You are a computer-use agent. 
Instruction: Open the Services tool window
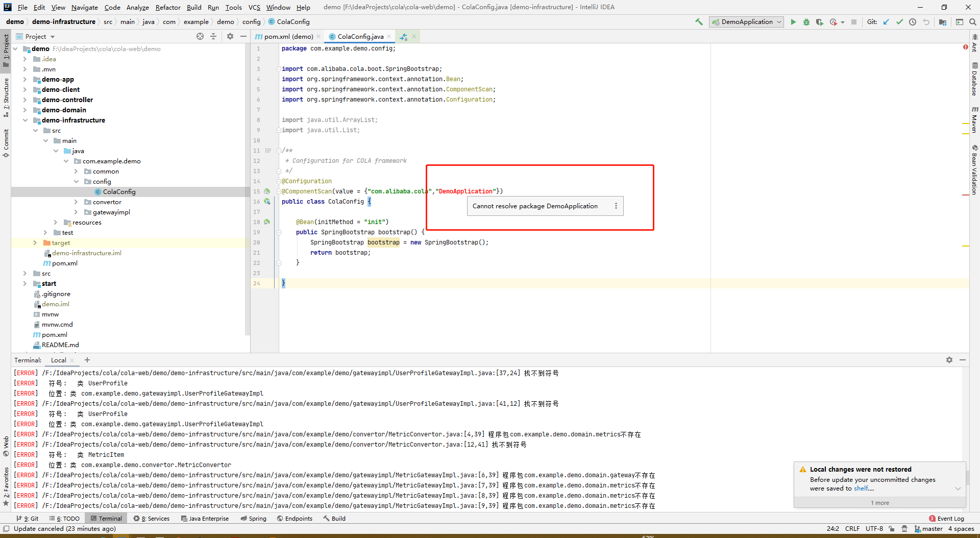152,518
